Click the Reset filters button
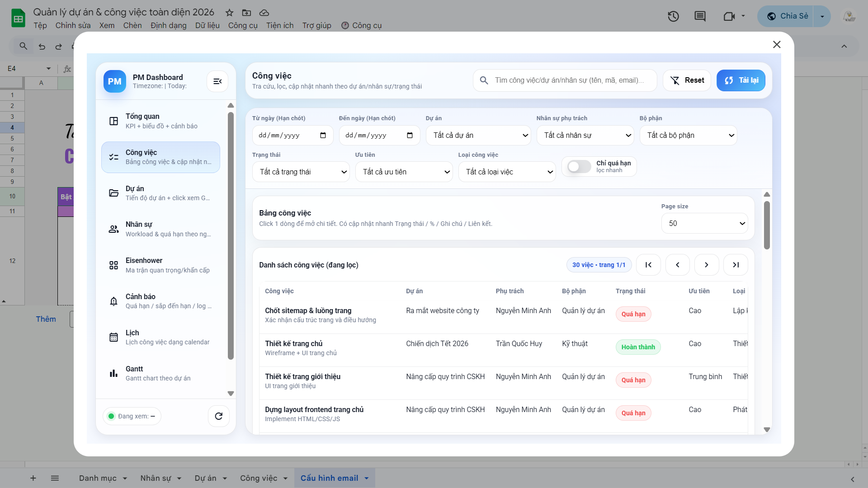868x488 pixels. coord(687,80)
